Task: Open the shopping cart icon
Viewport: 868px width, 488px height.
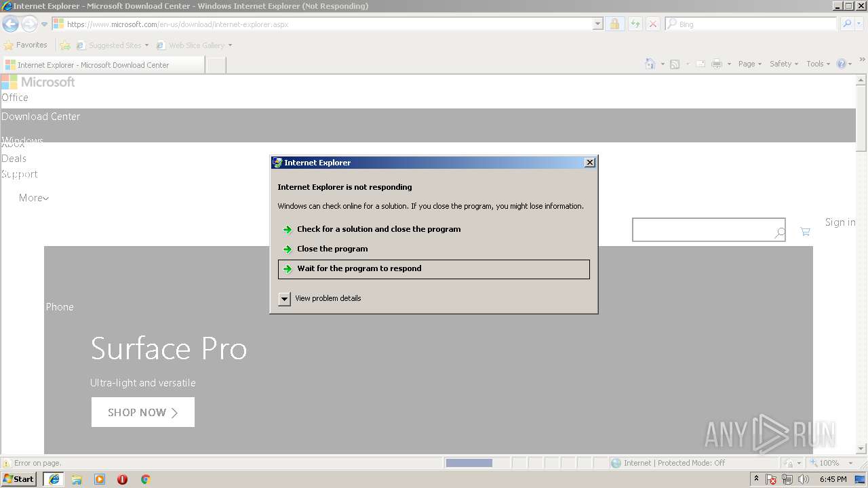Action: 805,232
